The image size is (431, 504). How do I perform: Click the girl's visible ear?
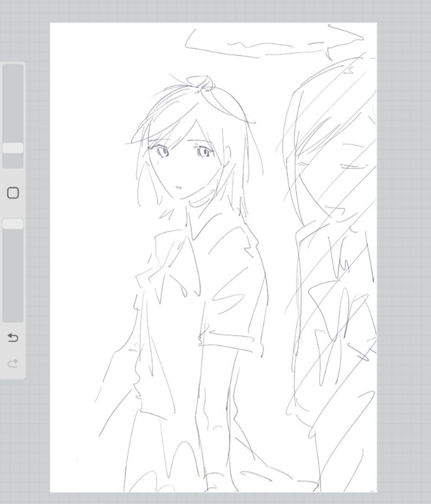[228, 156]
